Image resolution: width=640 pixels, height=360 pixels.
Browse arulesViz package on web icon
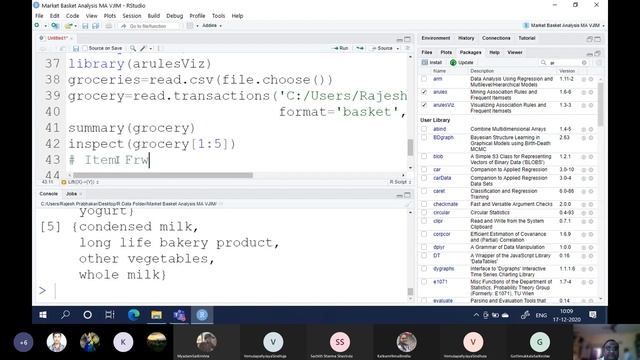(x=584, y=106)
